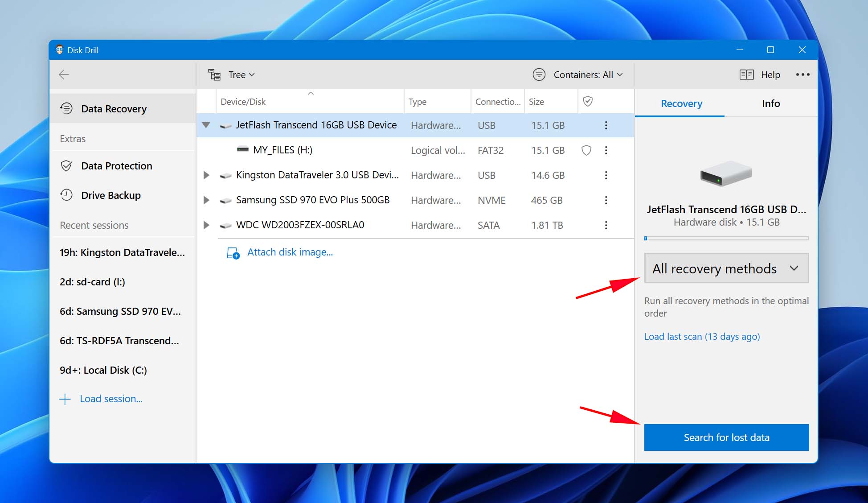Click the MY_FILES volume drive icon
This screenshot has width=868, height=503.
pyautogui.click(x=243, y=149)
